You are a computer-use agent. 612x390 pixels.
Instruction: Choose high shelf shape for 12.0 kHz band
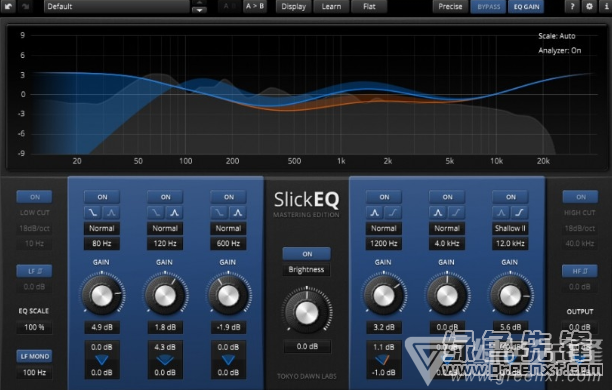pos(519,213)
